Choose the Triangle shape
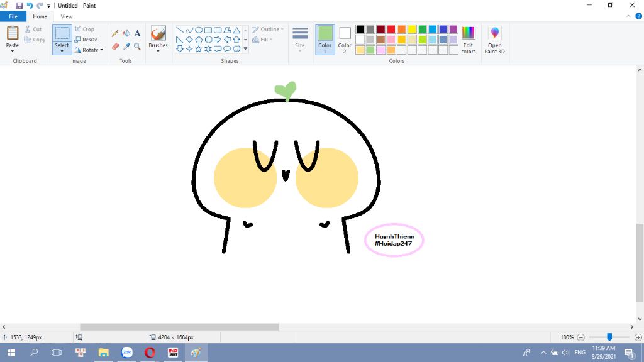Image resolution: width=644 pixels, height=362 pixels. click(x=236, y=30)
